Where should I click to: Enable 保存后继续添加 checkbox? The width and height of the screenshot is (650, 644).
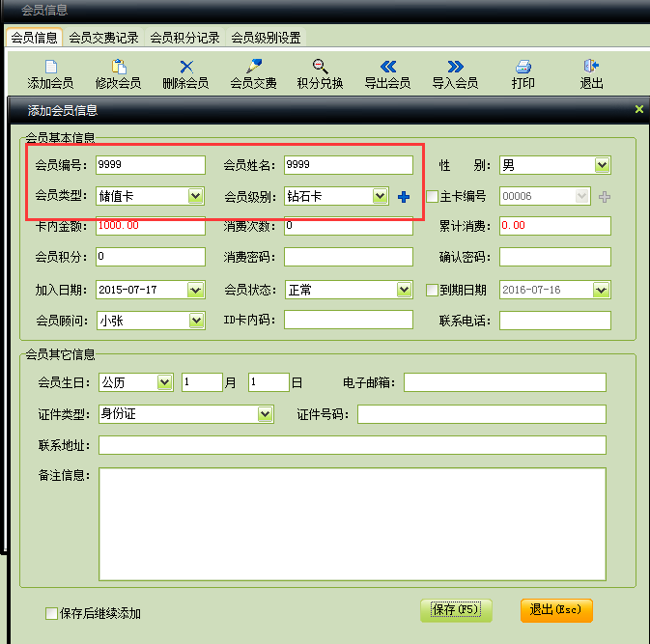click(x=51, y=613)
